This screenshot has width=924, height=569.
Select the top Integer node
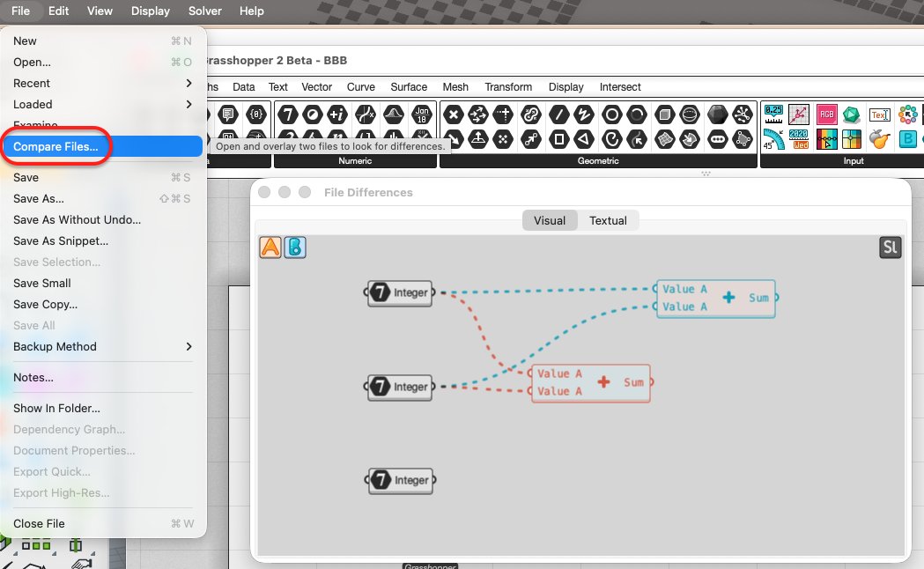coord(400,292)
